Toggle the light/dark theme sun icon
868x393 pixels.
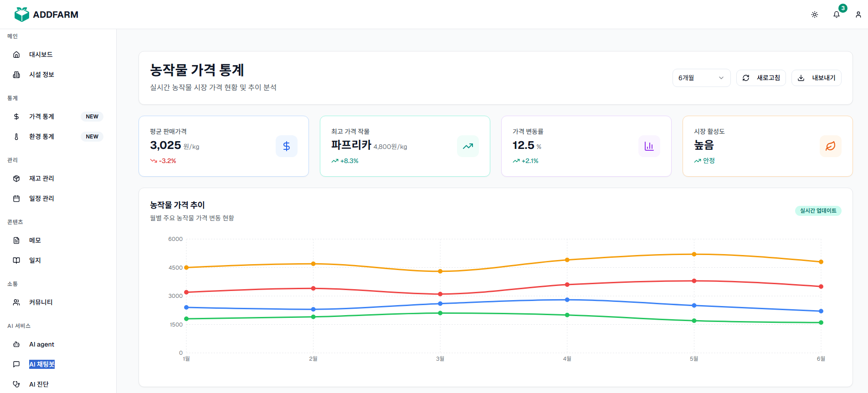click(815, 15)
